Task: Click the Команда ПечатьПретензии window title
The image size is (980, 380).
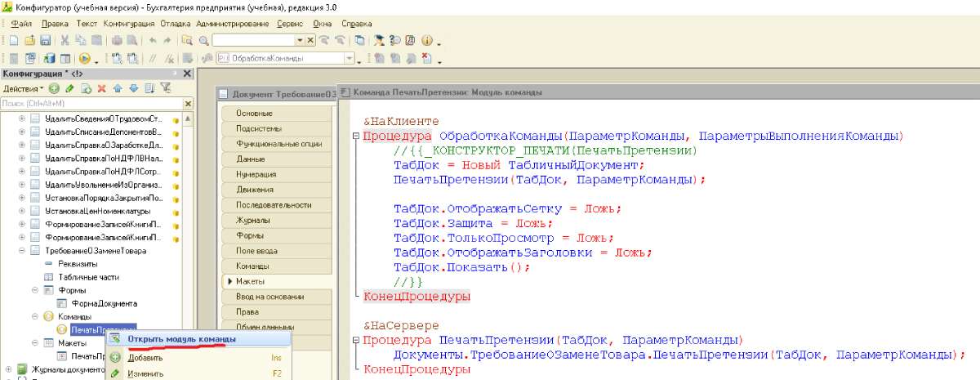Action: pyautogui.click(x=448, y=93)
